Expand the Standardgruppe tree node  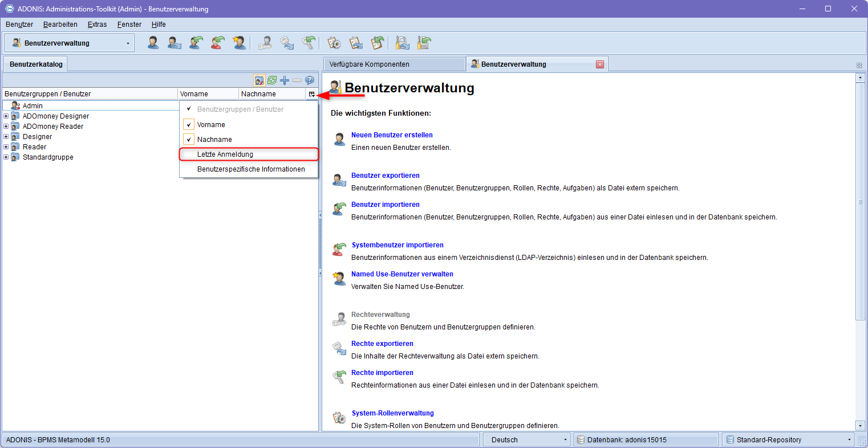pyautogui.click(x=6, y=157)
